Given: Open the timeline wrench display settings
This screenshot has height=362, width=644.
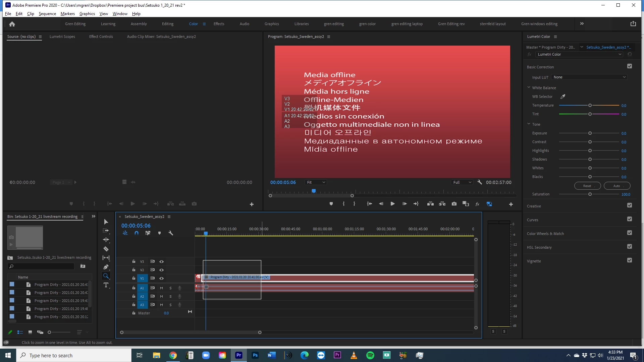Looking at the screenshot, I should point(171,233).
